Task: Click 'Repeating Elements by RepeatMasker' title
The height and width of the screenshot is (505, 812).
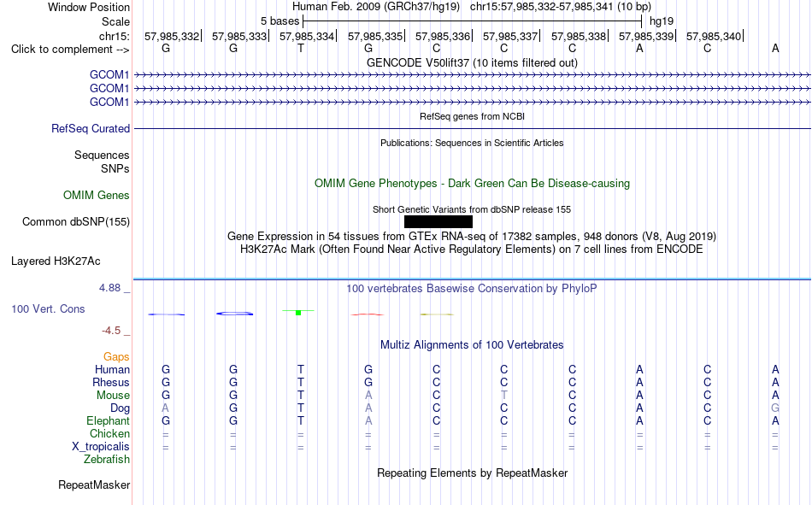Action: [473, 473]
